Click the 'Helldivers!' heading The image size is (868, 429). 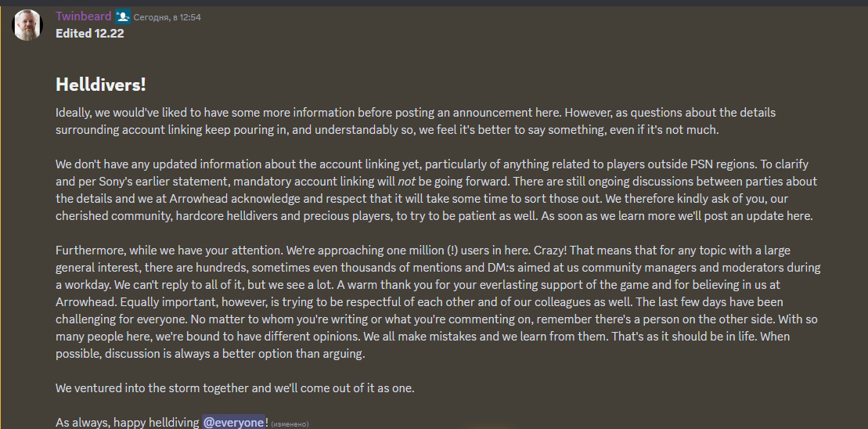coord(100,85)
